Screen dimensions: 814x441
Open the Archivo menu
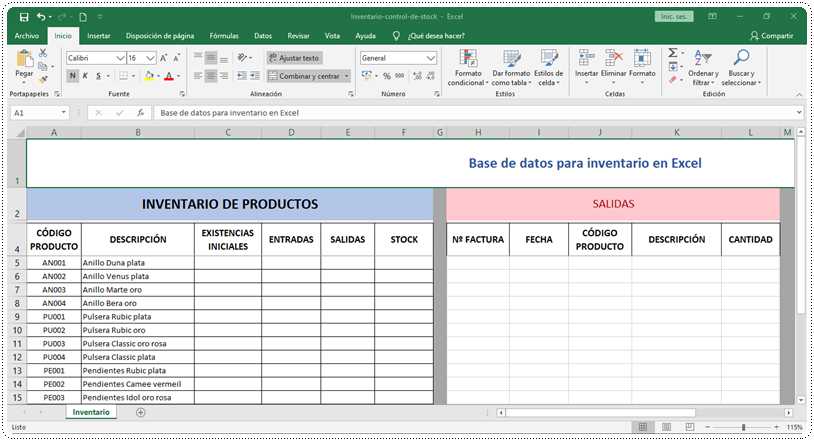pos(27,35)
